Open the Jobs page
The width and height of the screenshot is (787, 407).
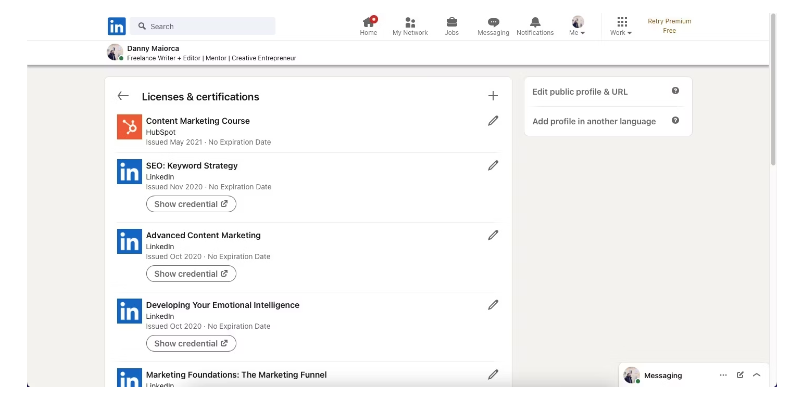[x=452, y=26]
